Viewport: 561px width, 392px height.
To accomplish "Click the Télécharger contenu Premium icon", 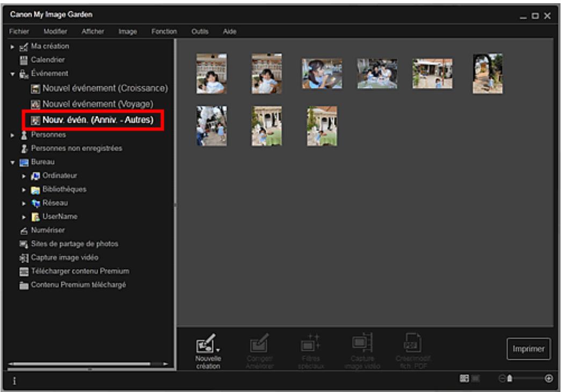I will 24,271.
